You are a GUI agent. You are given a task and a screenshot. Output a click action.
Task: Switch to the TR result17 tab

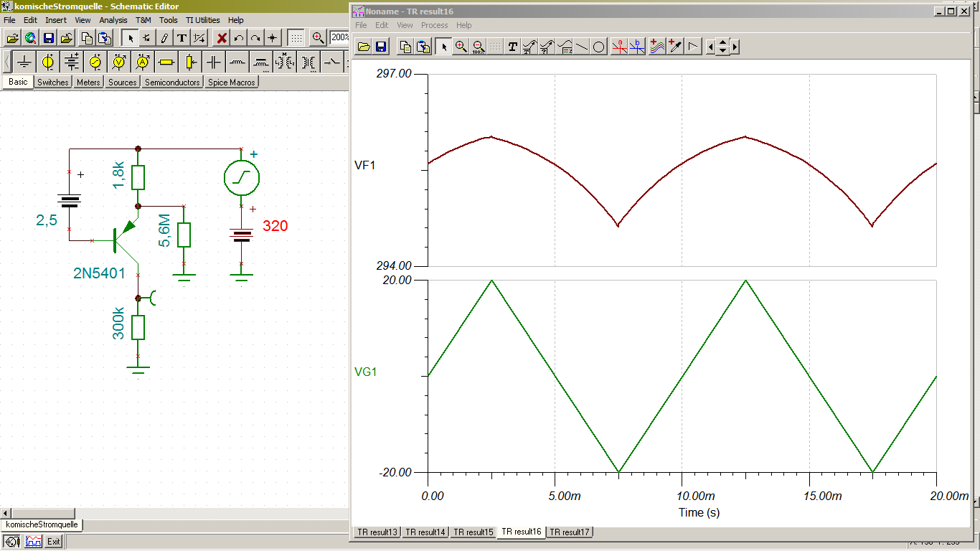point(570,532)
